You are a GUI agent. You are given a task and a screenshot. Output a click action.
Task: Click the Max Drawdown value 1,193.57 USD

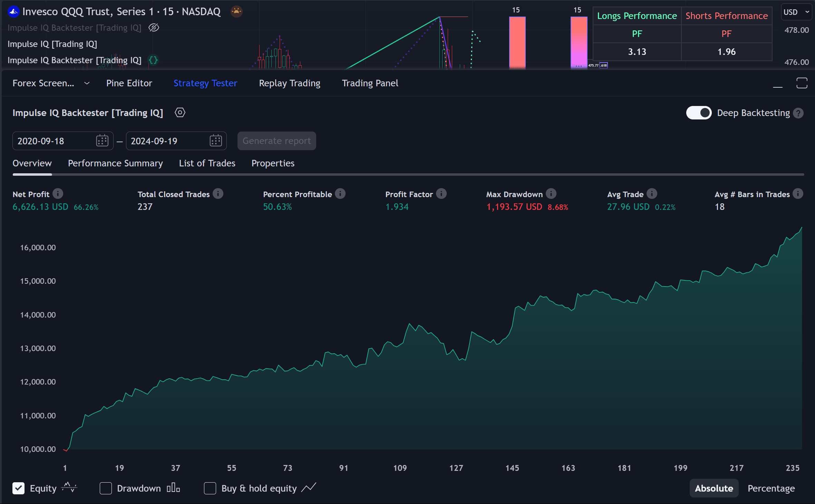click(x=514, y=207)
